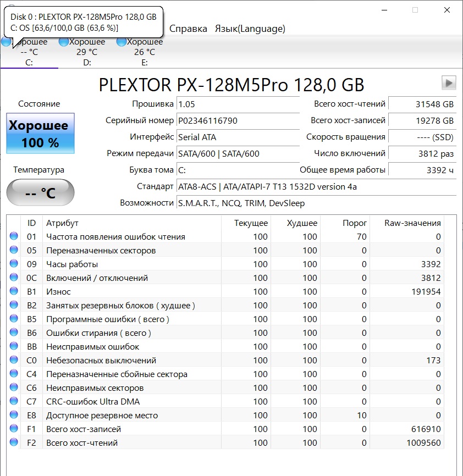This screenshot has height=476, width=463.
Task: Click status icon for attribute 0C row
Action: tap(14, 277)
